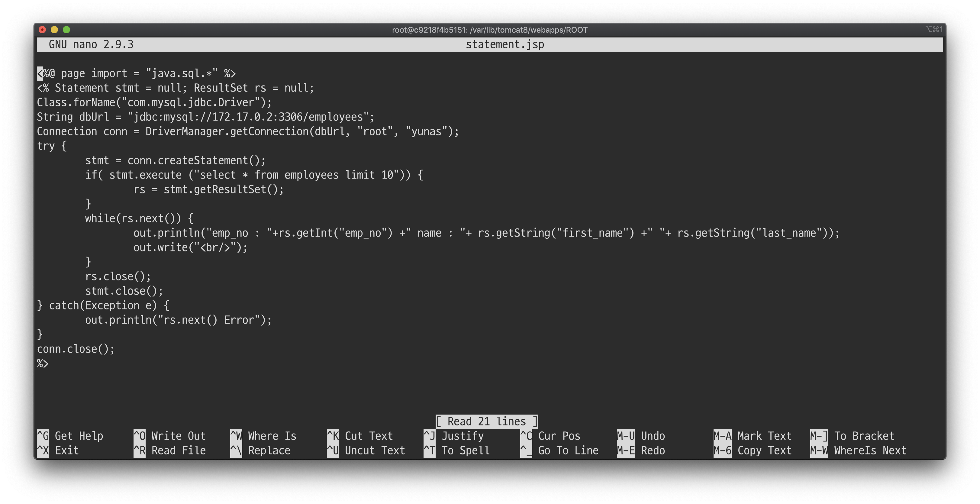The image size is (980, 504).
Task: Click the WhereIs Next shortcut
Action: point(858,450)
